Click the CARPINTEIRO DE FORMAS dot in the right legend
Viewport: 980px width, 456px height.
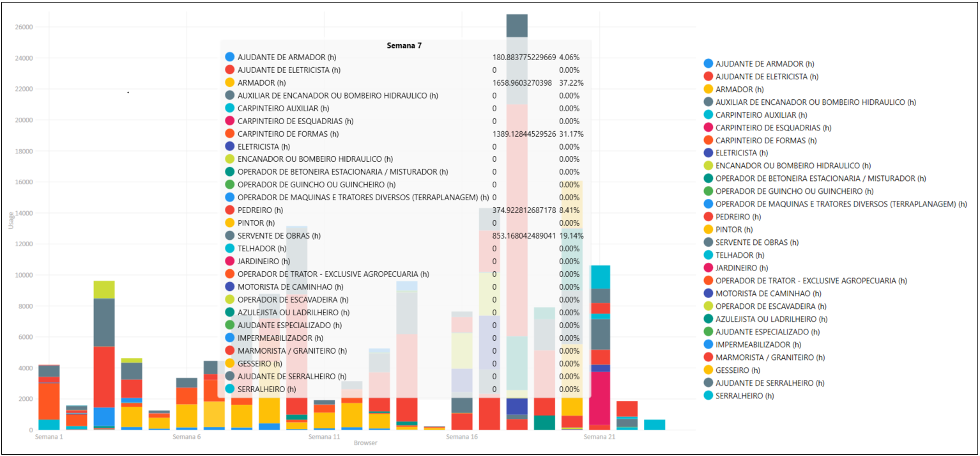point(708,140)
